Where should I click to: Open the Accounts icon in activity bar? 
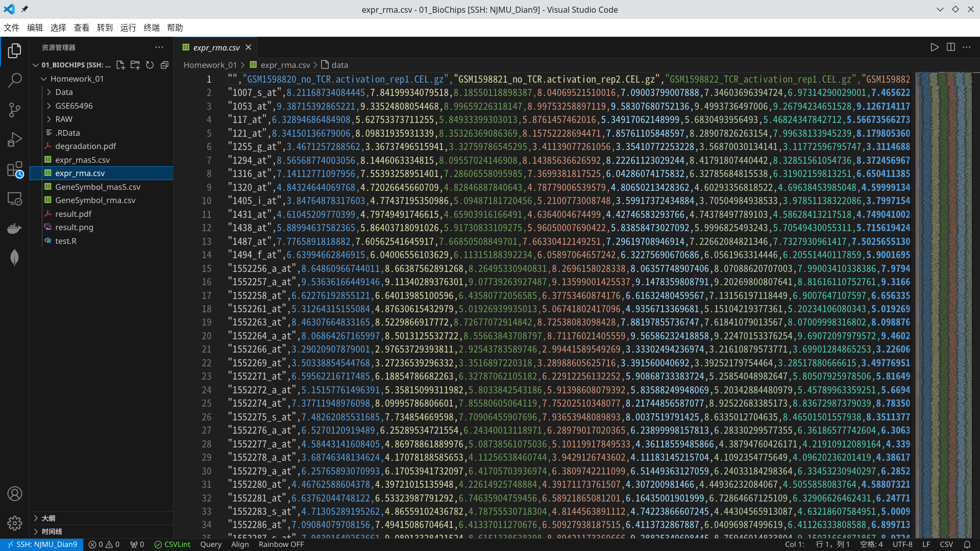pyautogui.click(x=15, y=493)
